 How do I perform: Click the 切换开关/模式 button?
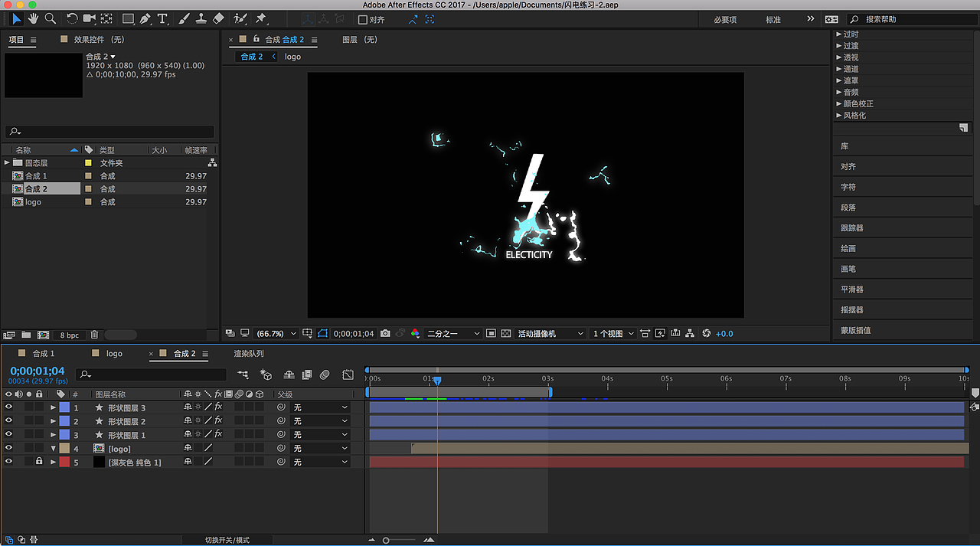[227, 540]
